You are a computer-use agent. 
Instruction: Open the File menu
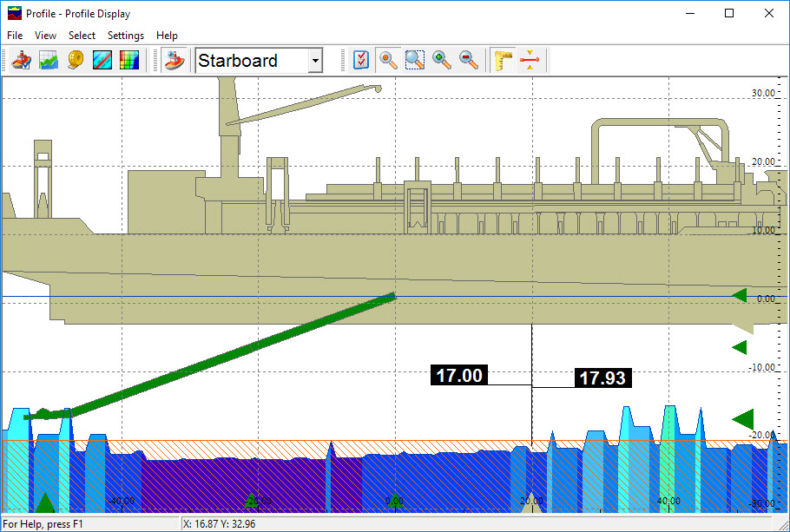click(15, 36)
